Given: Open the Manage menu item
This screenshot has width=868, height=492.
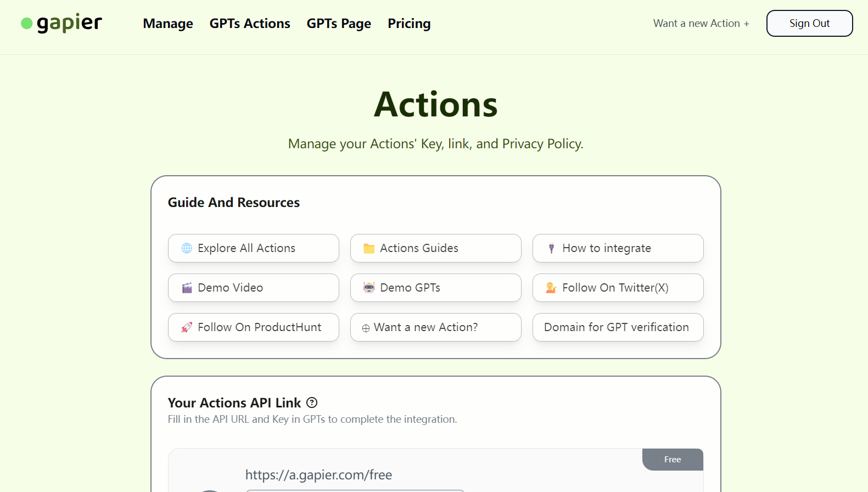Looking at the screenshot, I should coord(168,24).
